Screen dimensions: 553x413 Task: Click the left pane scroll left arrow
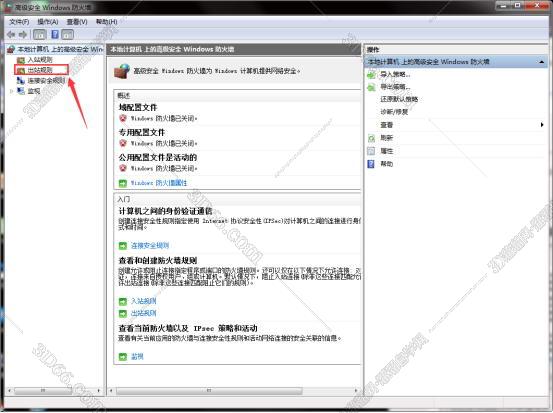tap(10, 391)
